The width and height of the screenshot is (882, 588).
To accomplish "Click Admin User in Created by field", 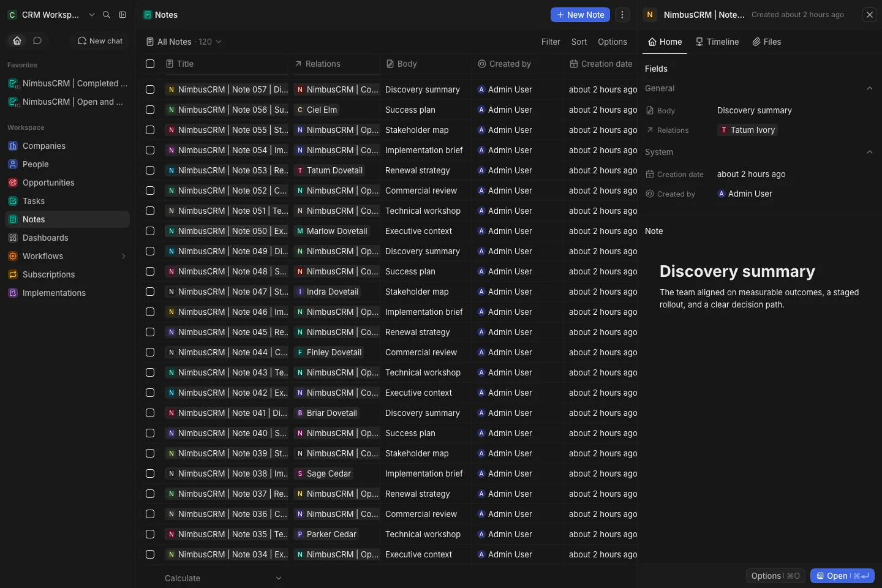I will click(745, 194).
